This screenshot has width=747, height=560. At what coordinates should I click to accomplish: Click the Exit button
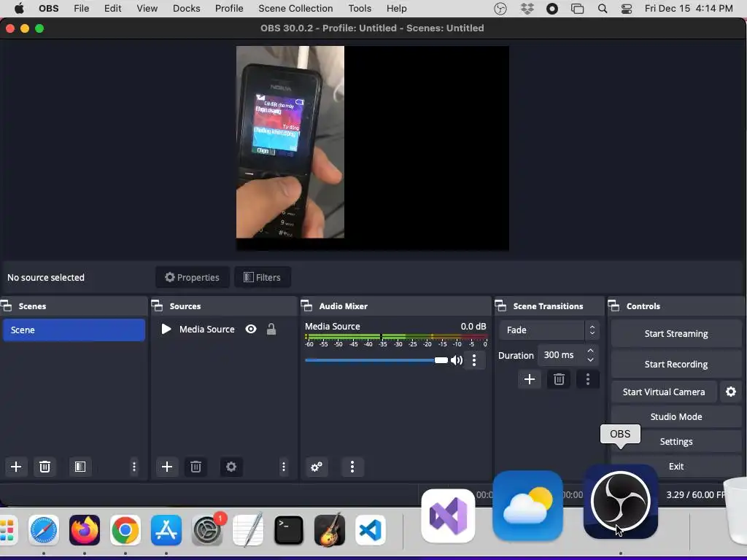point(676,466)
